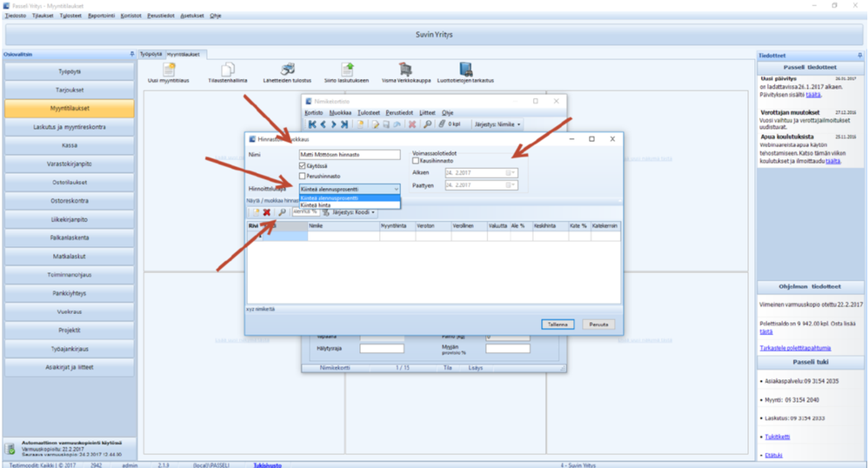Click Hälytysraja input field in Nimikekortisto

click(382, 348)
